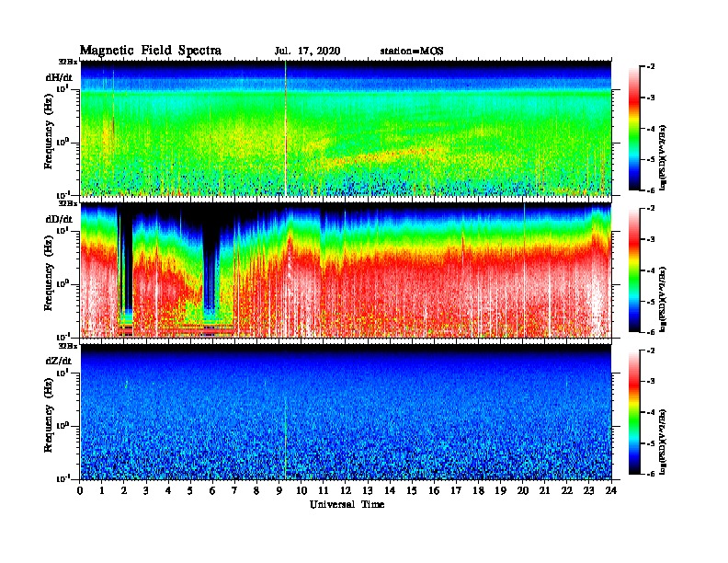Click hour 0 on the Universal Time axis

tap(80, 490)
